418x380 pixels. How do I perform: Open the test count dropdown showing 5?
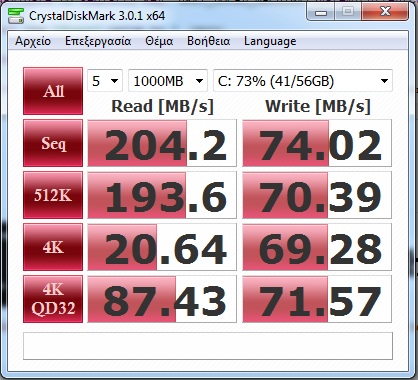[x=105, y=81]
